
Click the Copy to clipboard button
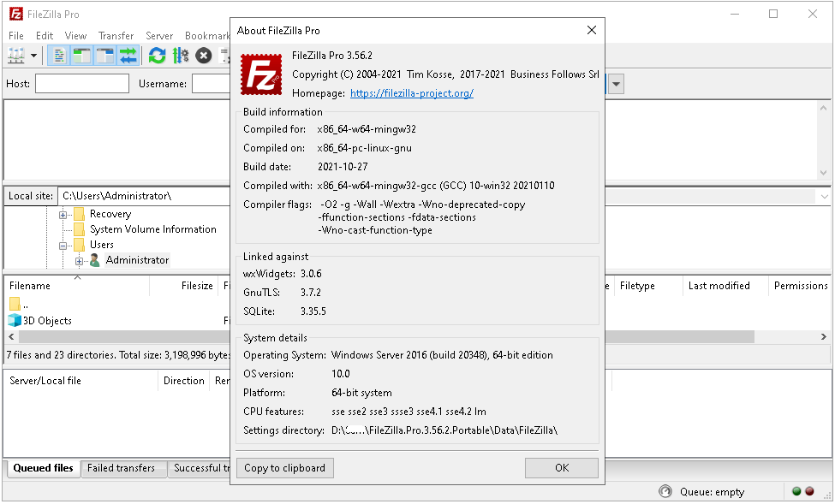285,468
